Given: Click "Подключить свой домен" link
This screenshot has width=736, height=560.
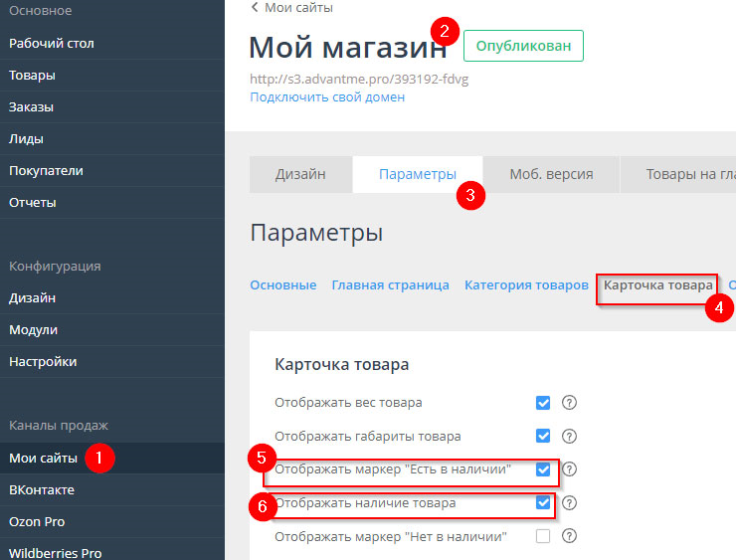Looking at the screenshot, I should tap(327, 97).
